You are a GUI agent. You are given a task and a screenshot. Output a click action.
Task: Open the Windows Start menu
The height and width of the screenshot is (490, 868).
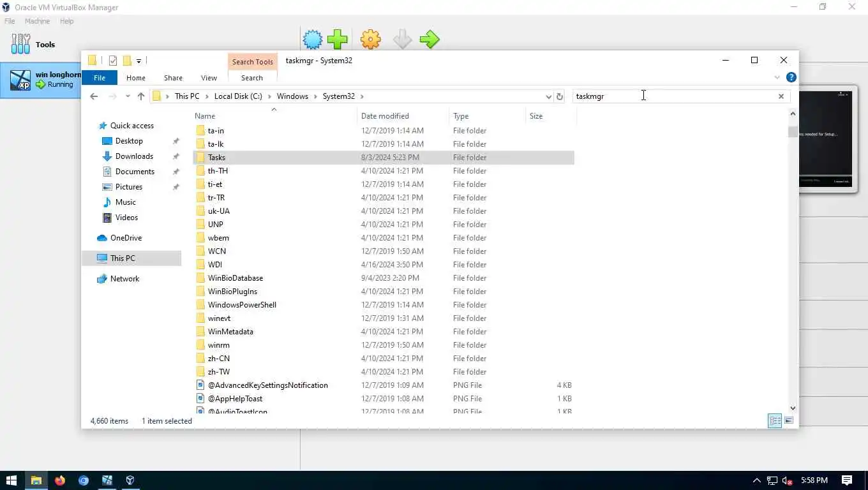pos(11,480)
